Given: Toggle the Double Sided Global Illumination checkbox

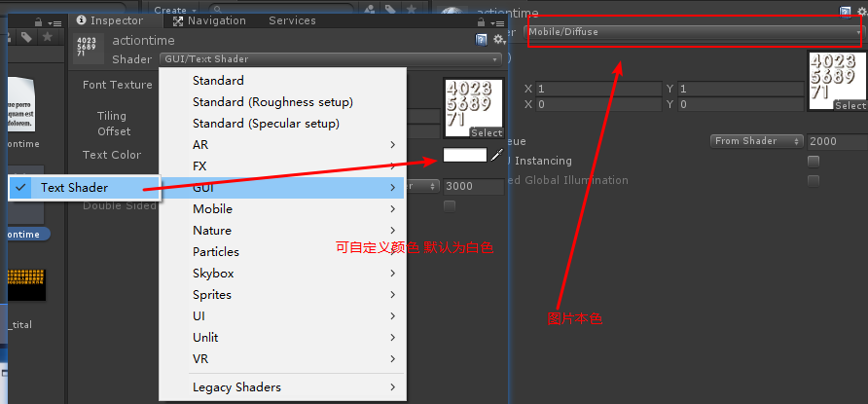Looking at the screenshot, I should click(814, 180).
